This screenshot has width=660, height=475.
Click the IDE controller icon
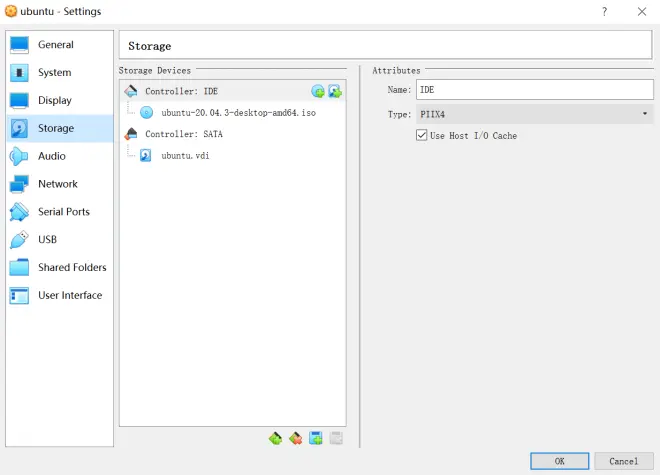pos(131,91)
